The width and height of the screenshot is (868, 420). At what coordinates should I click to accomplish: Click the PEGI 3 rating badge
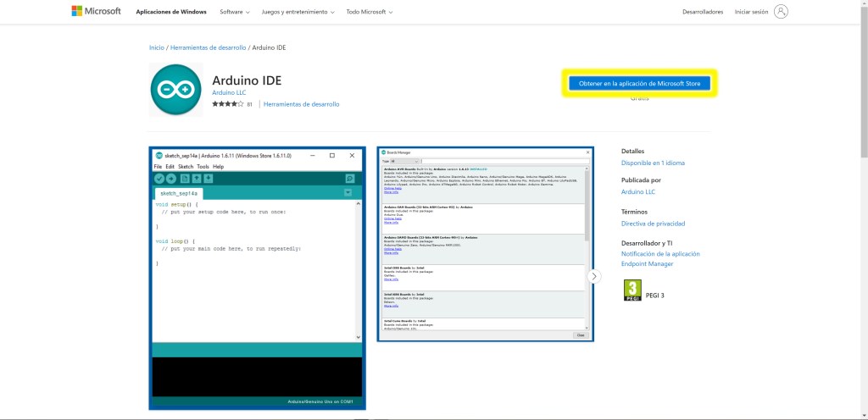click(632, 291)
